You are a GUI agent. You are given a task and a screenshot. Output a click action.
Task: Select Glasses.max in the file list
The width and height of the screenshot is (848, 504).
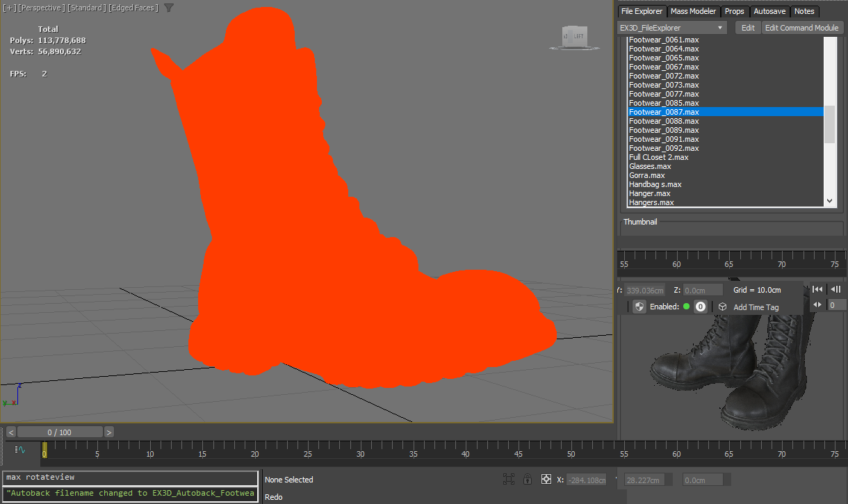[x=725, y=166]
